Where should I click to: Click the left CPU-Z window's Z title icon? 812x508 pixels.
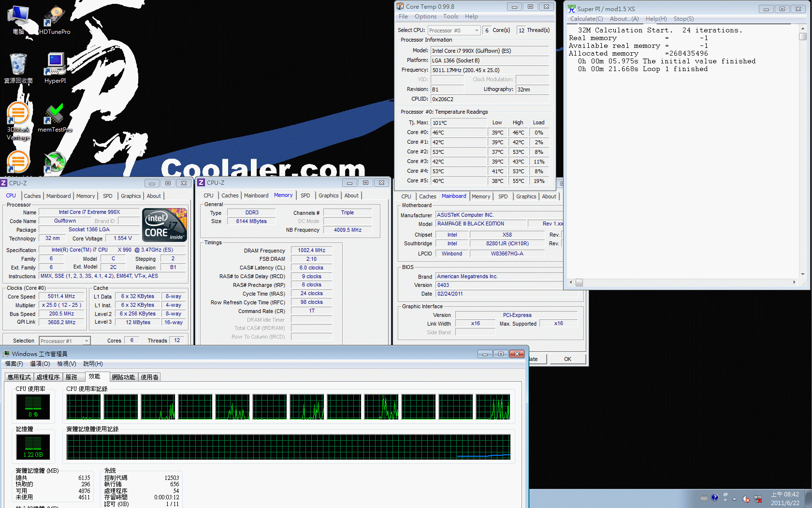(4, 183)
